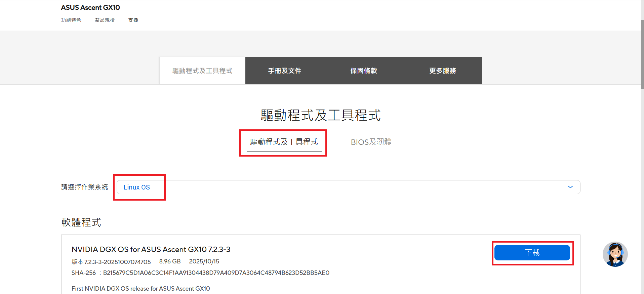Click the dropdown chevron arrow of OS selector
The image size is (644, 294).
(570, 187)
